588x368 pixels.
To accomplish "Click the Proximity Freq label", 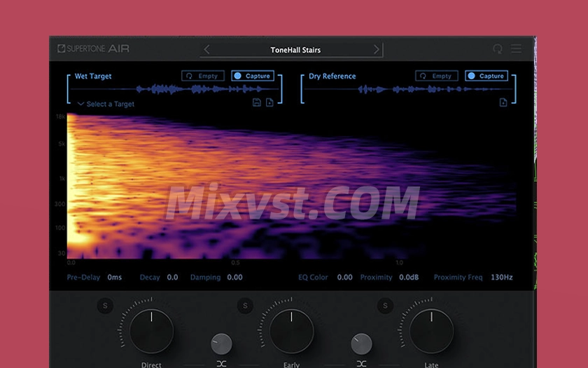I will click(458, 278).
